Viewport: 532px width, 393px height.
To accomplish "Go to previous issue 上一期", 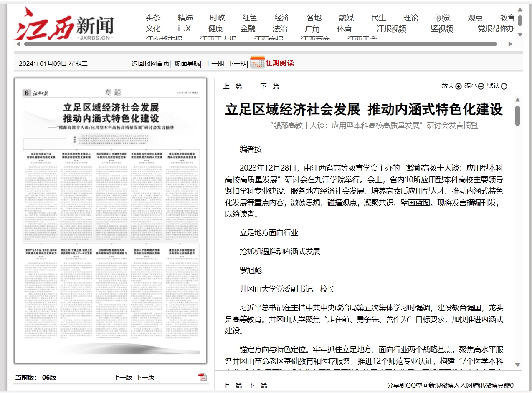I will [x=215, y=64].
